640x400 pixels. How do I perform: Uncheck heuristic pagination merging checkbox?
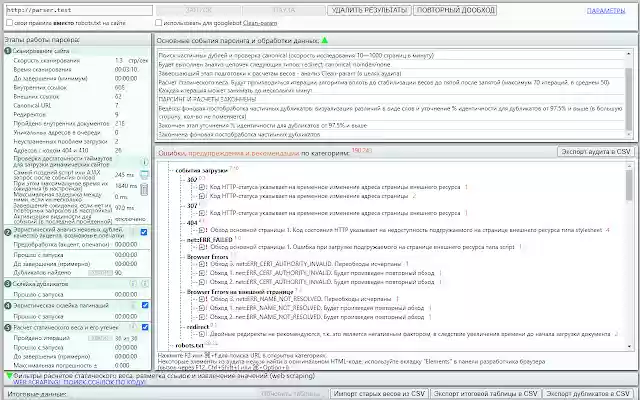144,305
